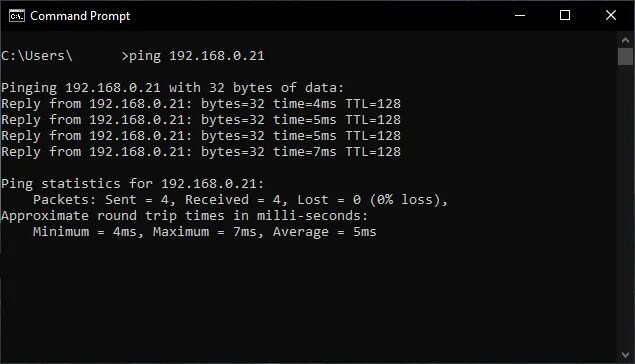Click the empty scrollbar track below the thumb
The width and height of the screenshot is (635, 364).
pos(625,206)
